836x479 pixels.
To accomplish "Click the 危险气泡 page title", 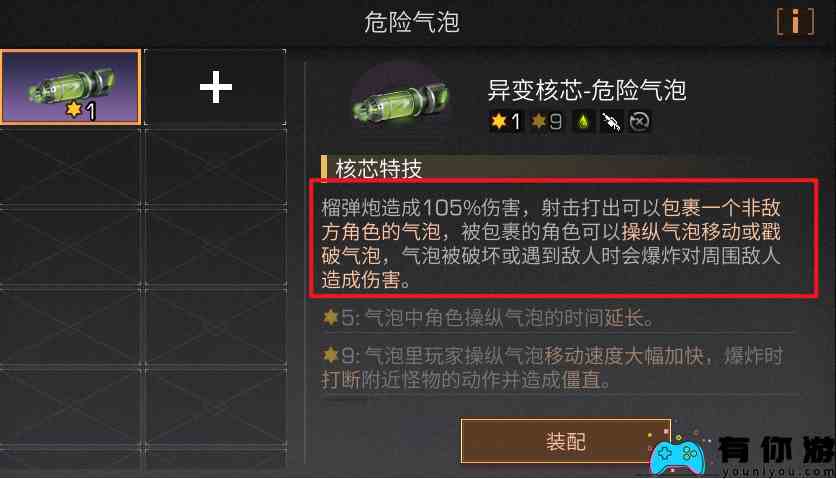I will pos(412,22).
